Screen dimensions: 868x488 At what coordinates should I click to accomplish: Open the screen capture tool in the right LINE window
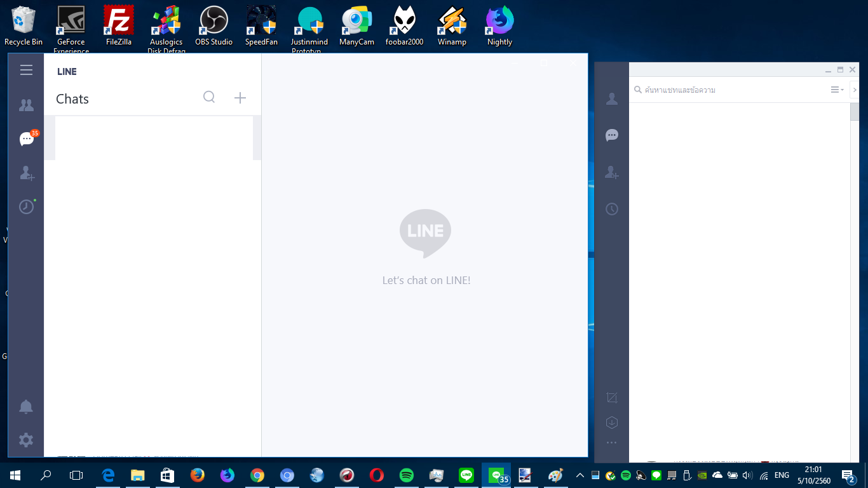612,398
